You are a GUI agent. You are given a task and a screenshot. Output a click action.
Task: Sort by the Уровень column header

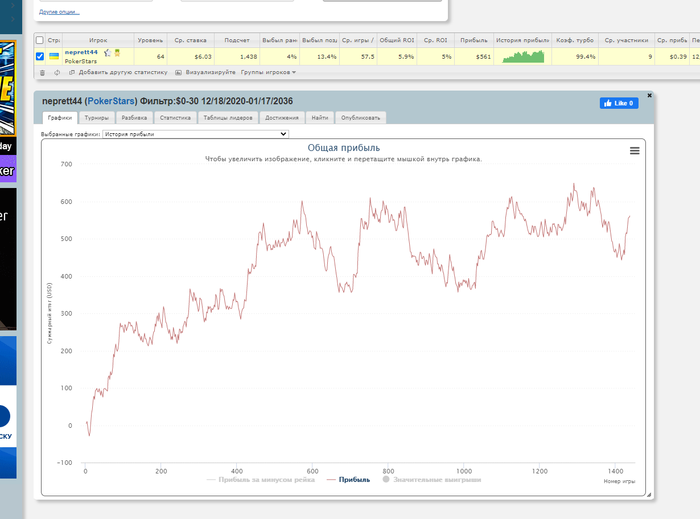[x=150, y=40]
